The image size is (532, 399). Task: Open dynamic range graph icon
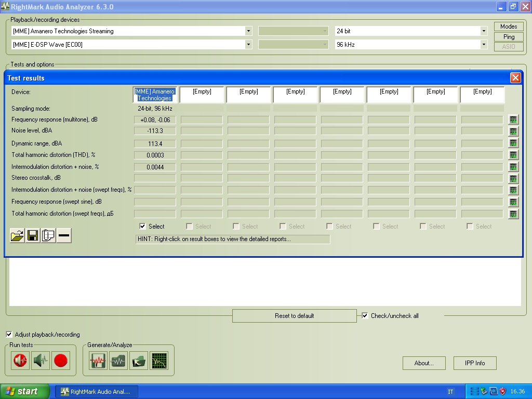(513, 143)
